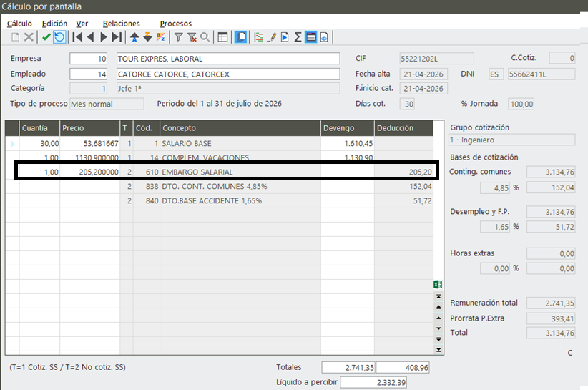Jump to top of grid button
Image resolution: width=588 pixels, height=390 pixels.
click(438, 296)
